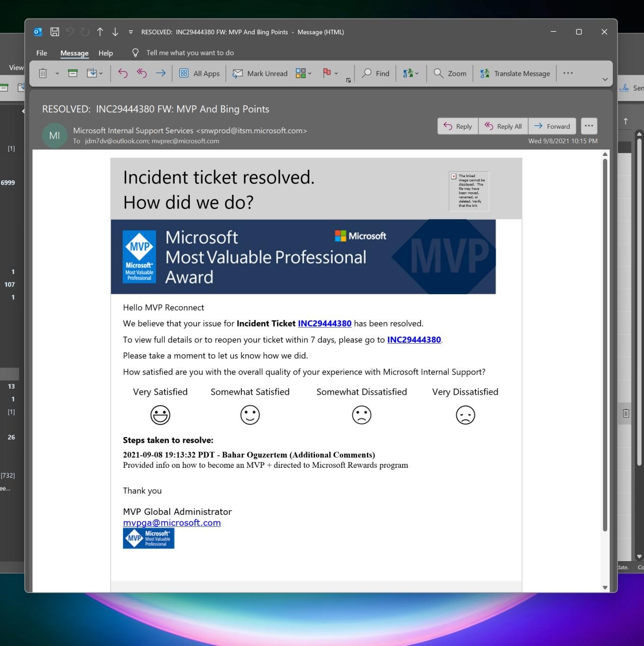
Task: Open Customize Quick Access Toolbar dropdown
Action: pyautogui.click(x=131, y=32)
